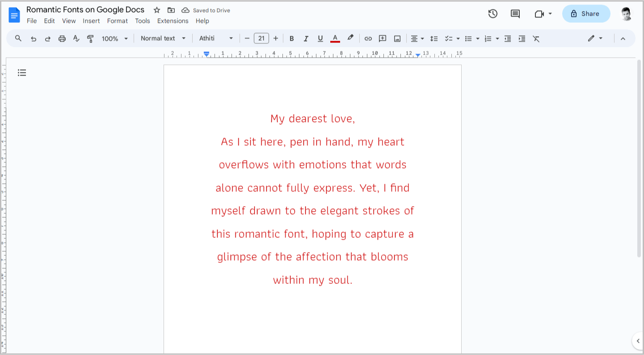
Task: Open the Athiti font dropdown
Action: click(x=216, y=38)
